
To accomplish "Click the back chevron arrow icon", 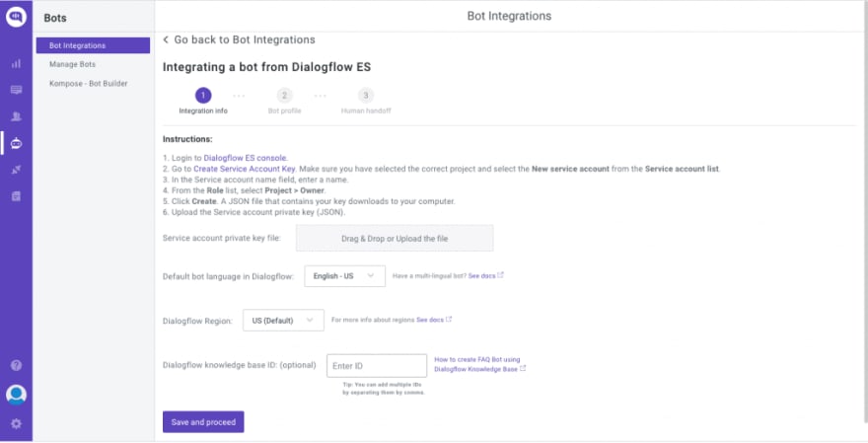I will (166, 39).
